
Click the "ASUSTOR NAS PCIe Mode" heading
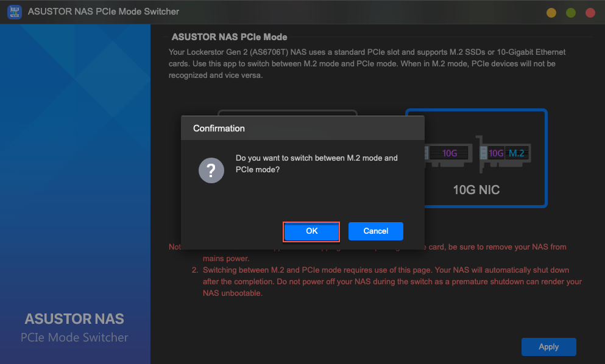point(229,37)
